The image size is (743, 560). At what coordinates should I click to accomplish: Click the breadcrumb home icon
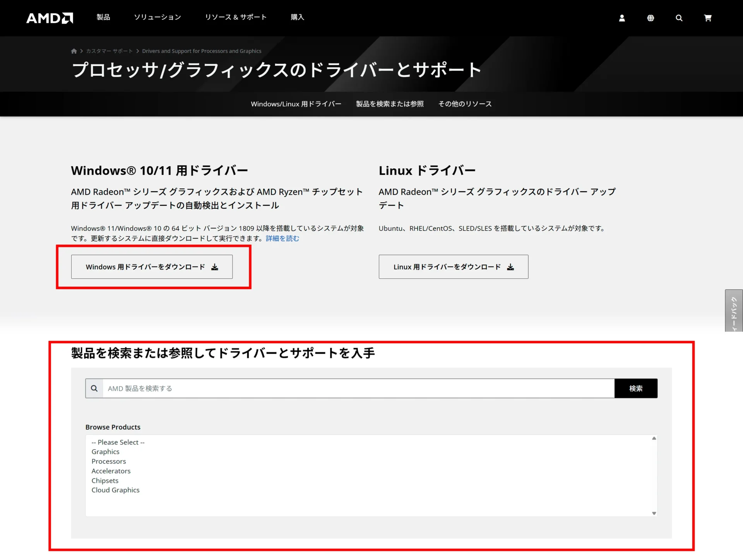tap(74, 51)
